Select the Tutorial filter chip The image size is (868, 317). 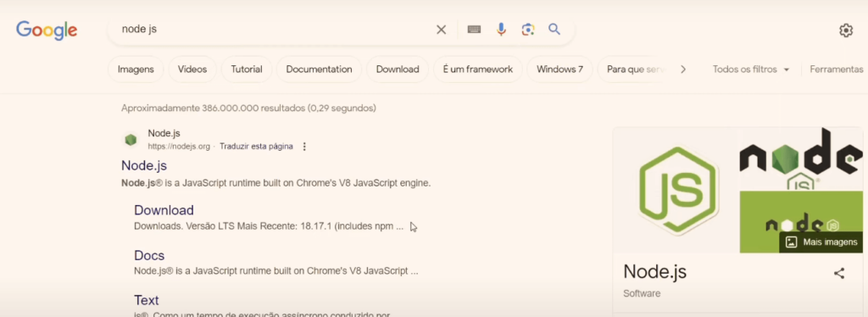click(x=247, y=70)
